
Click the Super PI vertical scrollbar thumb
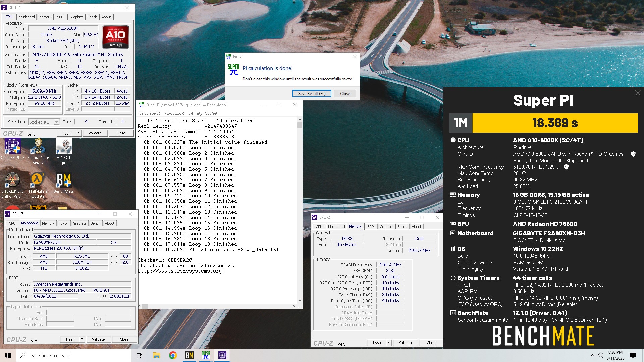click(299, 125)
